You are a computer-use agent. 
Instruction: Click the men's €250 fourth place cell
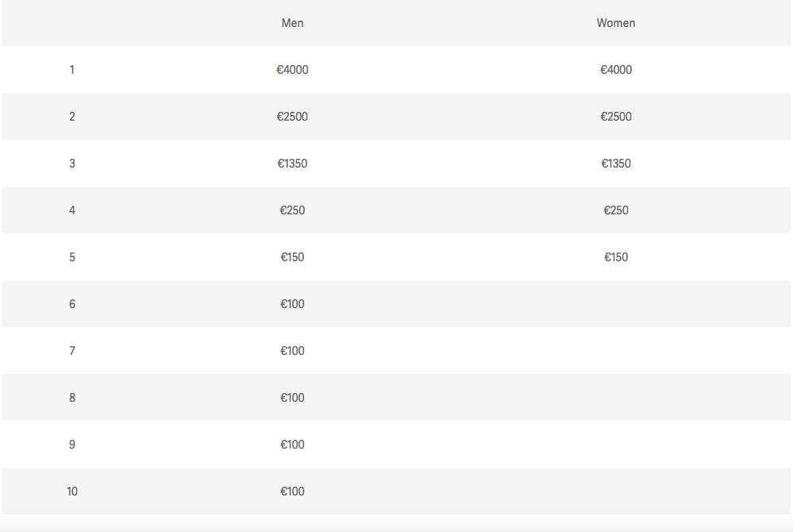coord(292,210)
